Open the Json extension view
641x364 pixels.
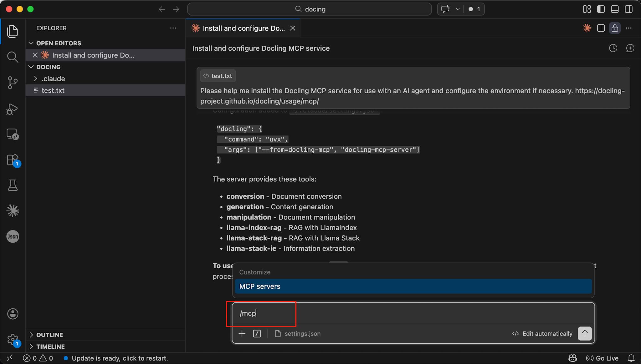(13, 236)
